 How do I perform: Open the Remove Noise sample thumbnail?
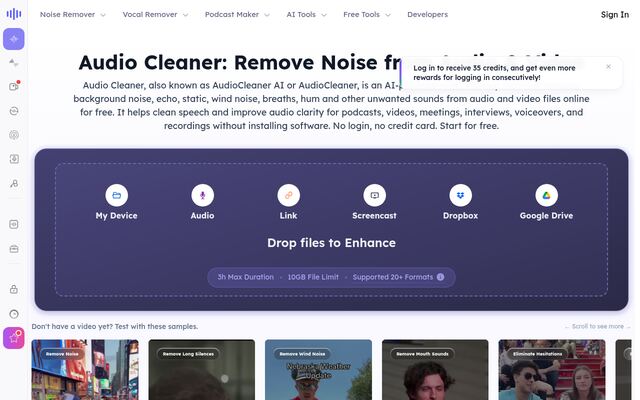coord(85,370)
